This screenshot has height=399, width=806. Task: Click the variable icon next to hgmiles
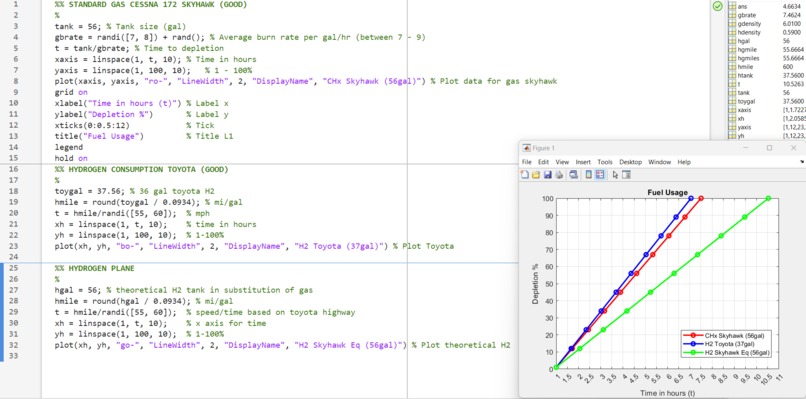[732, 58]
